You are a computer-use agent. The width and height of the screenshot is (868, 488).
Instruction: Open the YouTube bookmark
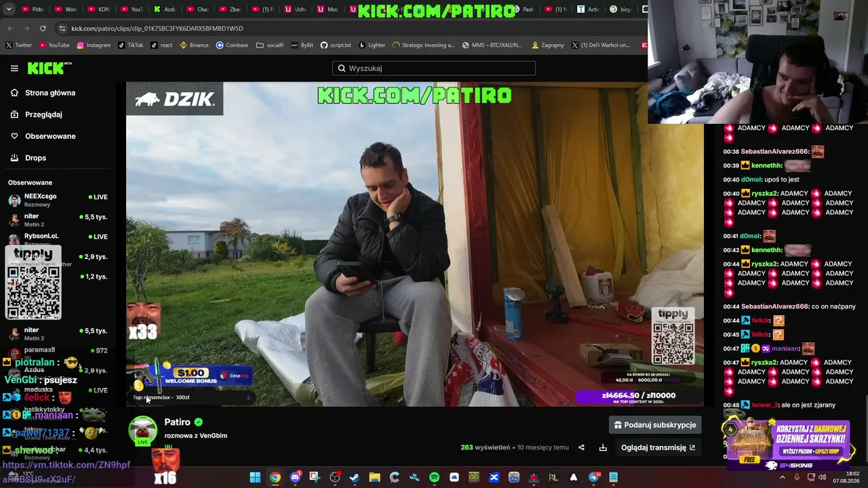[x=54, y=45]
